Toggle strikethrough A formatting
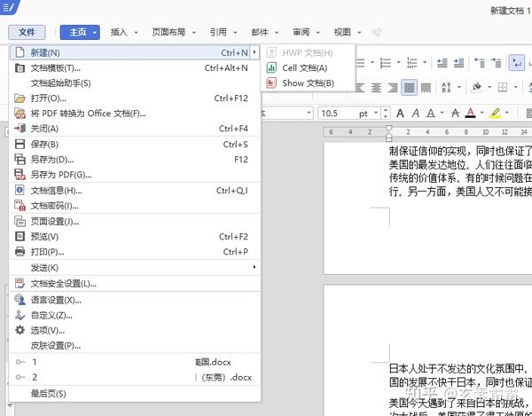Image resolution: width=532 pixels, height=416 pixels. tap(456, 113)
